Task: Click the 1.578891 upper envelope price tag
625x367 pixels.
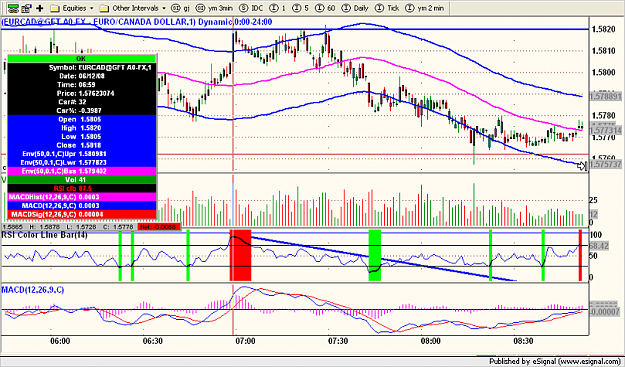Action: [606, 96]
